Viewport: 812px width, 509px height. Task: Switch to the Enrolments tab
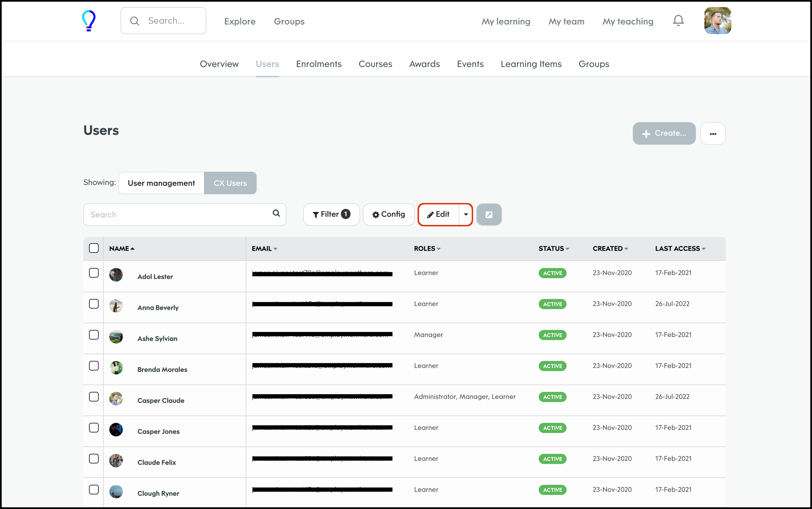click(x=318, y=64)
